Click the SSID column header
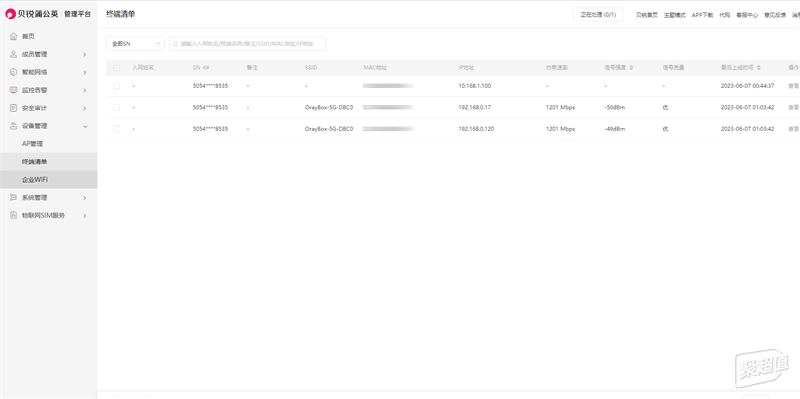800x399 pixels. (x=311, y=67)
